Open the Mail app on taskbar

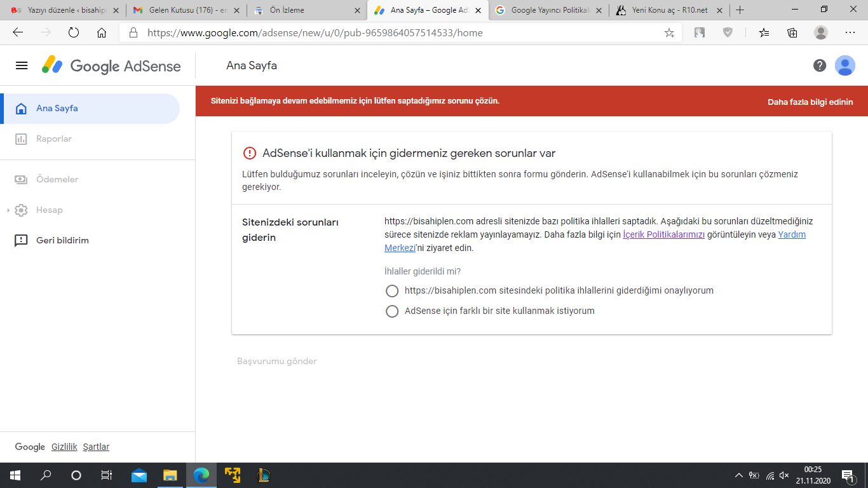pos(139,475)
